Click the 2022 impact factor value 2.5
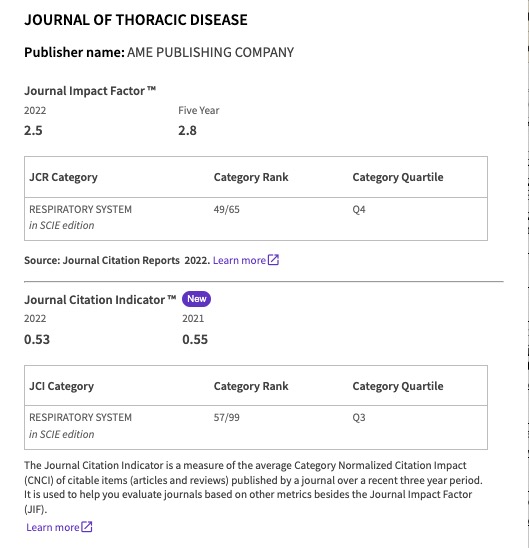This screenshot has height=548, width=529. (33, 131)
